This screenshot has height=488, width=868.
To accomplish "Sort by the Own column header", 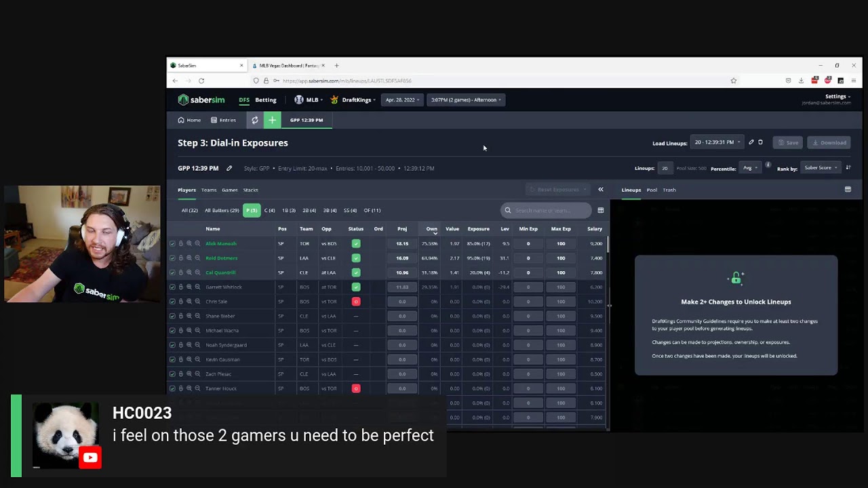I will [431, 229].
